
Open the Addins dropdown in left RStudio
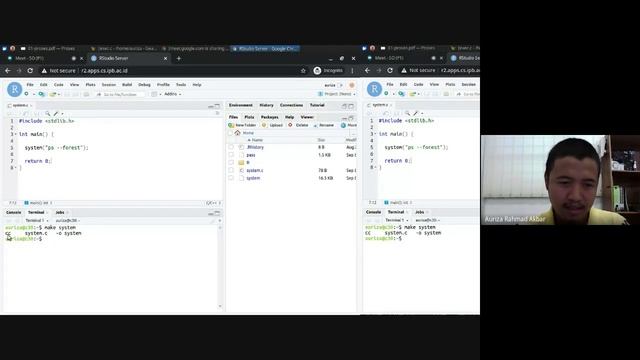pos(173,94)
